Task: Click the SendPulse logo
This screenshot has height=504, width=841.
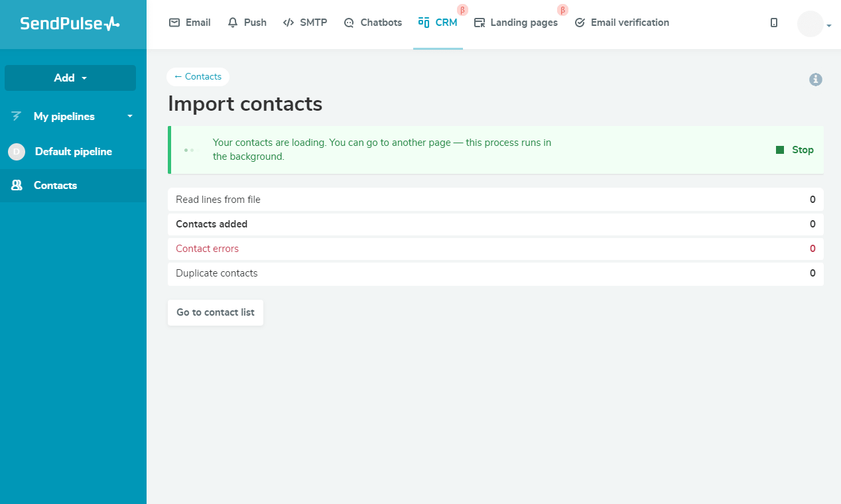Action: pyautogui.click(x=70, y=24)
